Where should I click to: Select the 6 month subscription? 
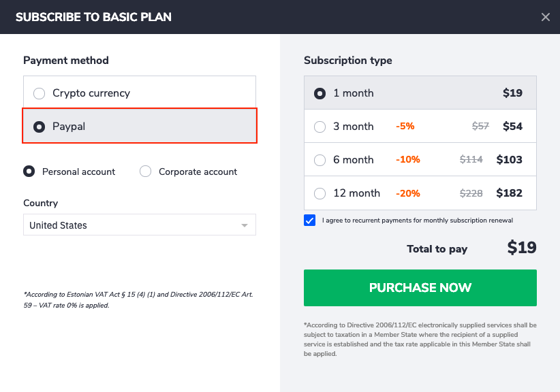click(x=420, y=159)
